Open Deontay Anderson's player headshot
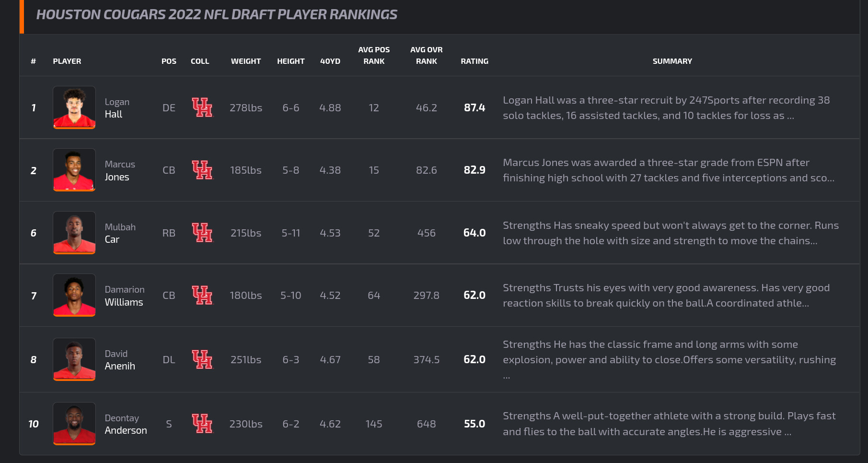This screenshot has height=463, width=868. tap(74, 424)
